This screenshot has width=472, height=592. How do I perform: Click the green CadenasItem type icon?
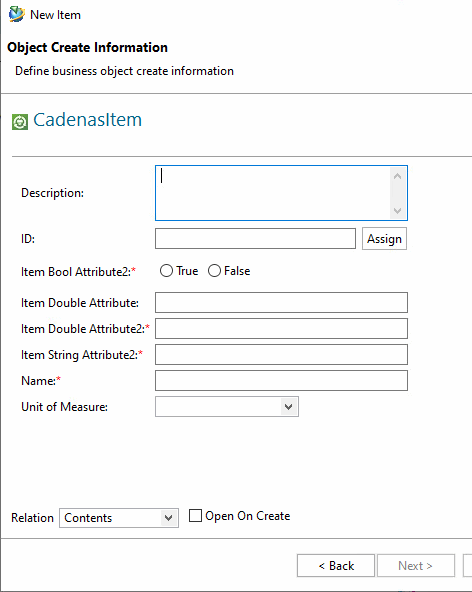point(20,122)
